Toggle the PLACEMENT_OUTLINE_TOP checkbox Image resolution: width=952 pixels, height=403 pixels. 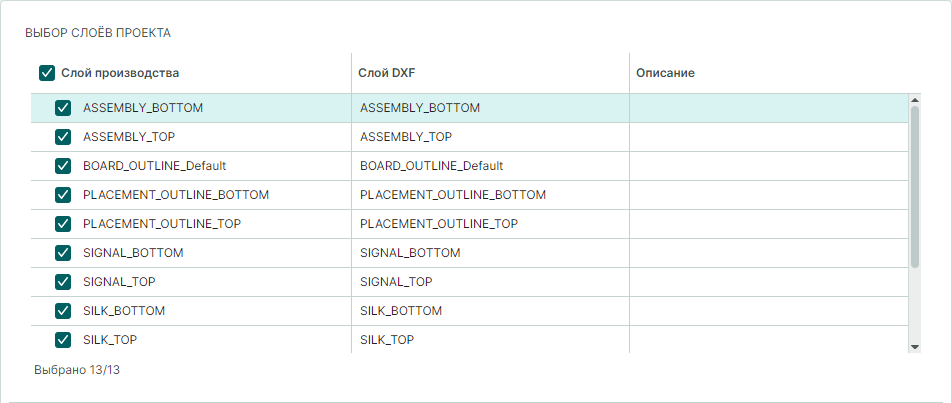(x=63, y=224)
